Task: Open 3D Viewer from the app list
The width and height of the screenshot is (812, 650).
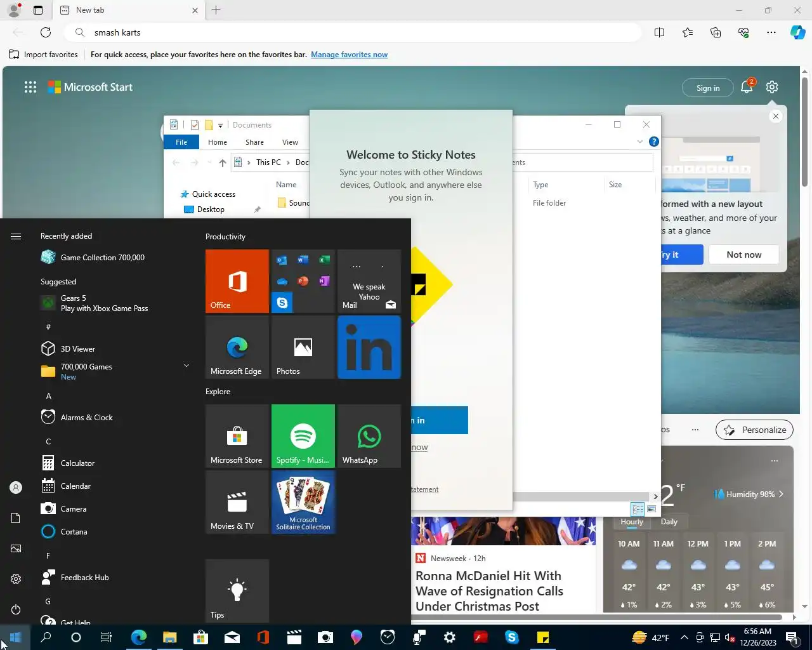Action: [114, 348]
